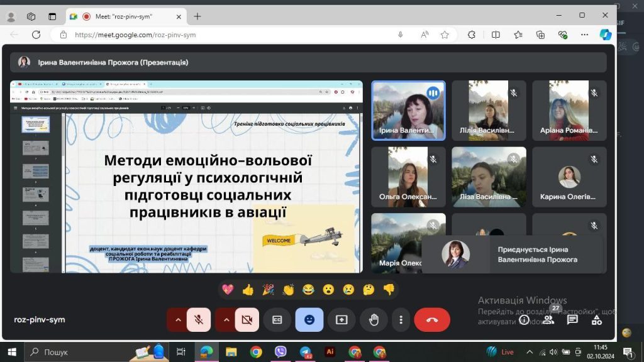Send the heart emoji reaction
This screenshot has height=362, width=644.
click(228, 290)
